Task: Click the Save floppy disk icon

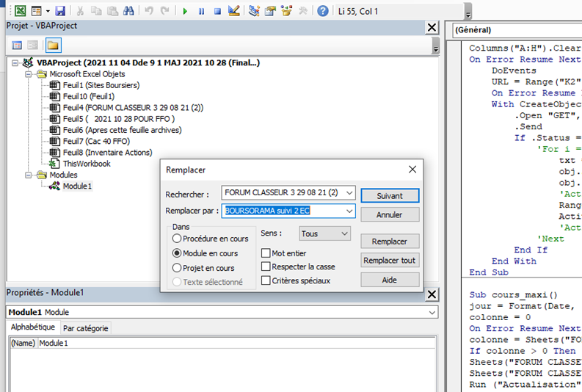Action: click(x=60, y=11)
